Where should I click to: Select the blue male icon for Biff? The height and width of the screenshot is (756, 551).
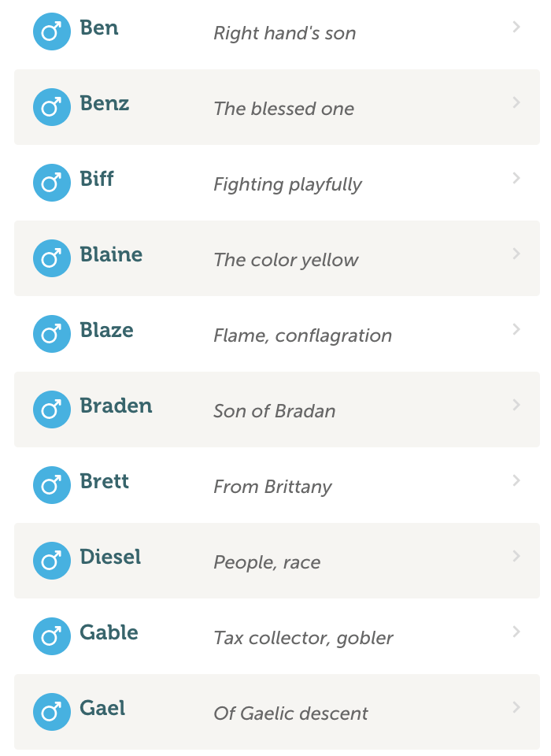[x=52, y=183]
